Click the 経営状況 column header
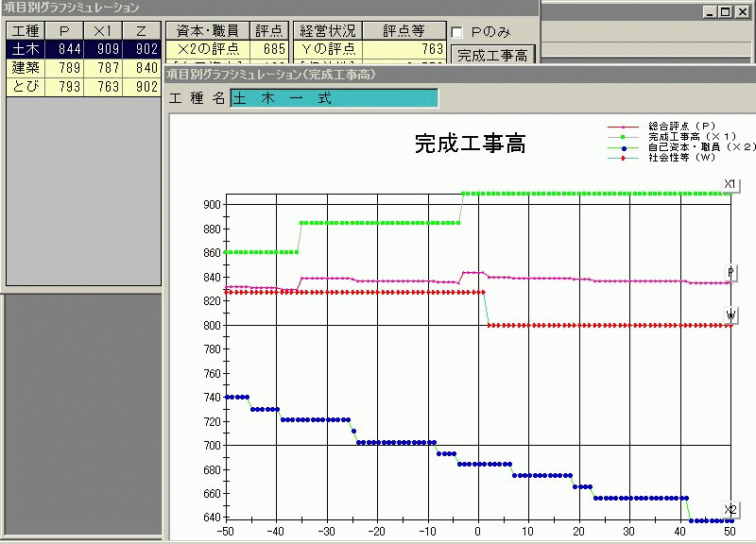The width and height of the screenshot is (756, 544). (326, 30)
